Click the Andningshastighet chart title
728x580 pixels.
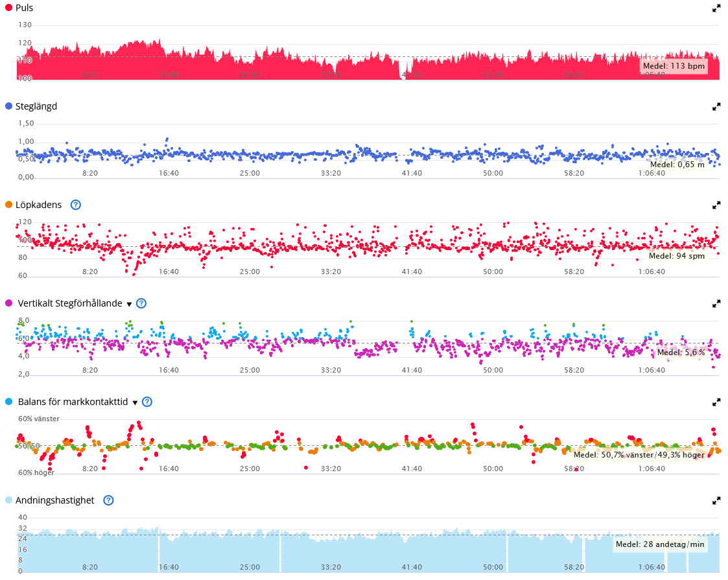[x=55, y=500]
